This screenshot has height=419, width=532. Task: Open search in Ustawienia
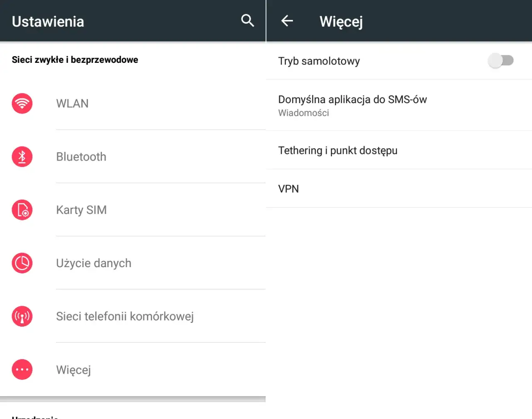247,20
